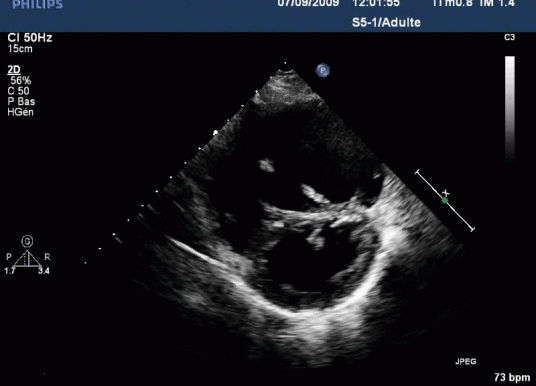Click the 73 bpm heart rate readout

(512, 377)
